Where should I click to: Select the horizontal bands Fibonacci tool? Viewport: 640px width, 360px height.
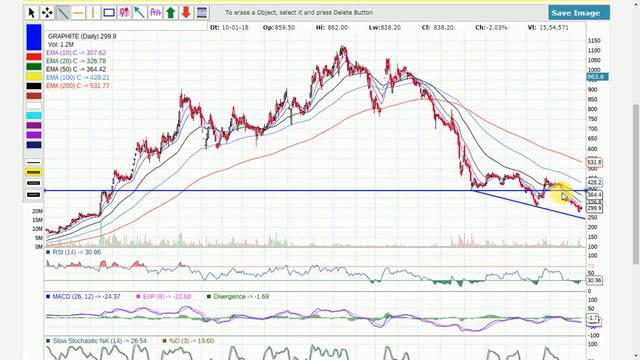coord(202,13)
